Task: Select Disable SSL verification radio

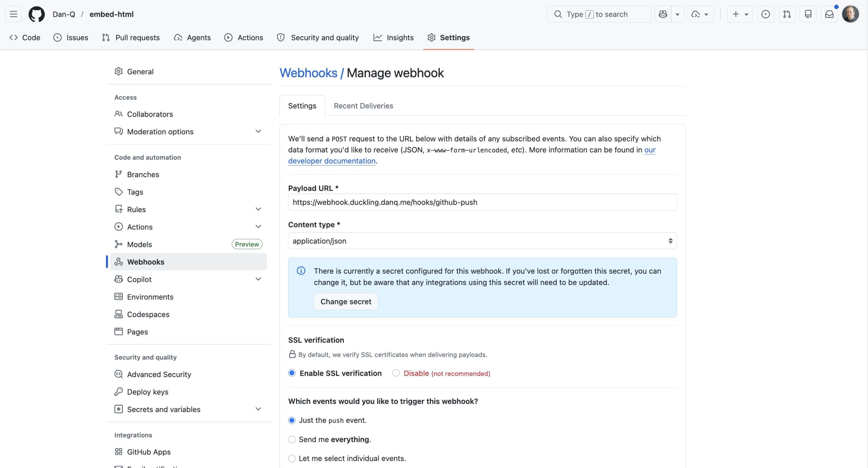Action: coord(396,373)
